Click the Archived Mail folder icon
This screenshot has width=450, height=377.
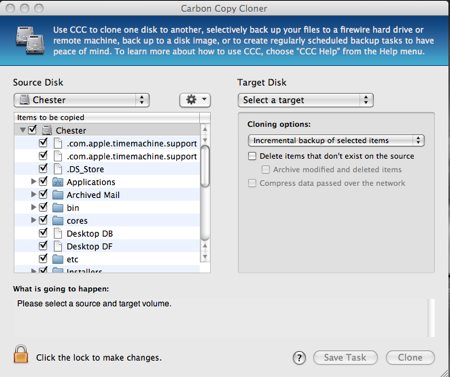[x=58, y=195]
